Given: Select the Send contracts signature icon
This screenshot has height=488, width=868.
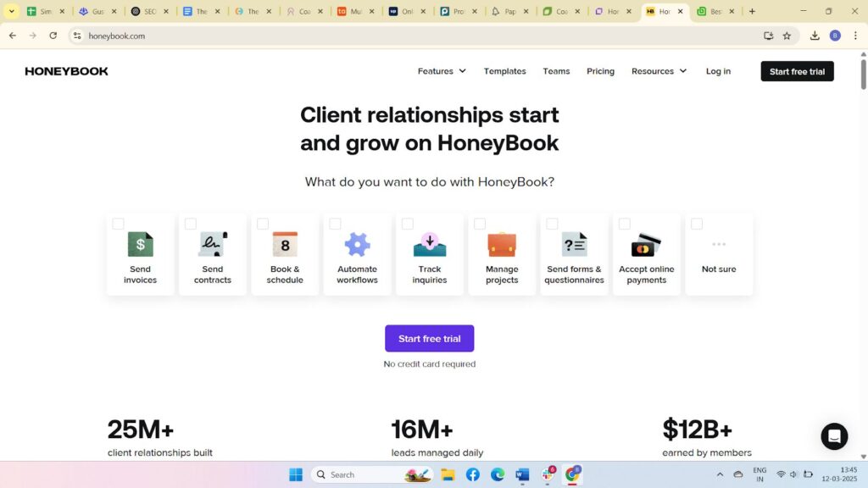Looking at the screenshot, I should [212, 245].
